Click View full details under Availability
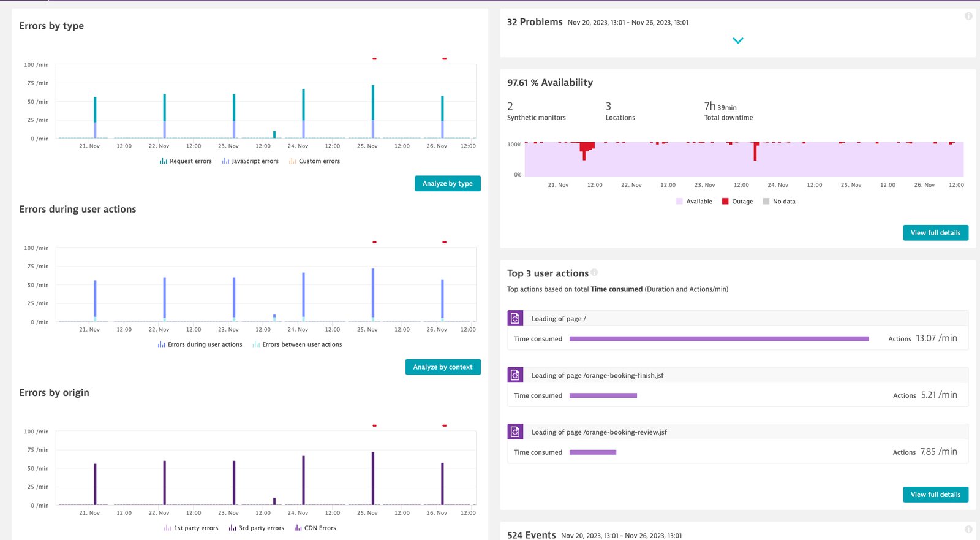Screen dimensions: 980x540 (935, 233)
